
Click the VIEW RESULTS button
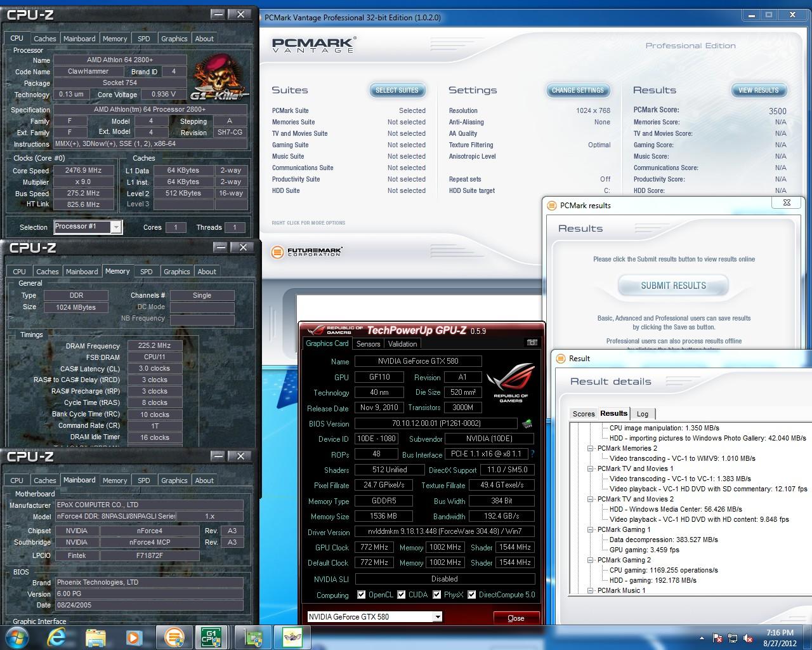[759, 90]
